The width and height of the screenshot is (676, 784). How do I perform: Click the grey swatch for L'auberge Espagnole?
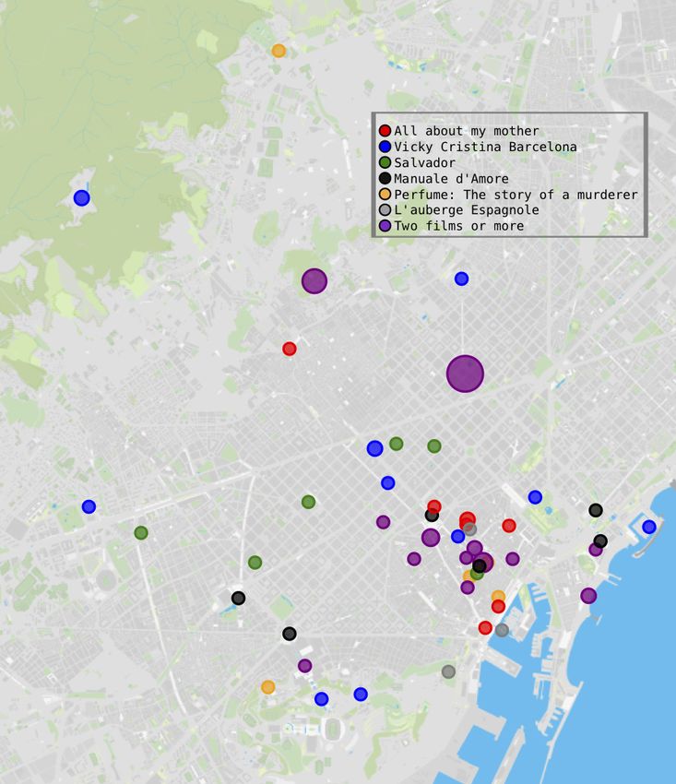point(385,210)
